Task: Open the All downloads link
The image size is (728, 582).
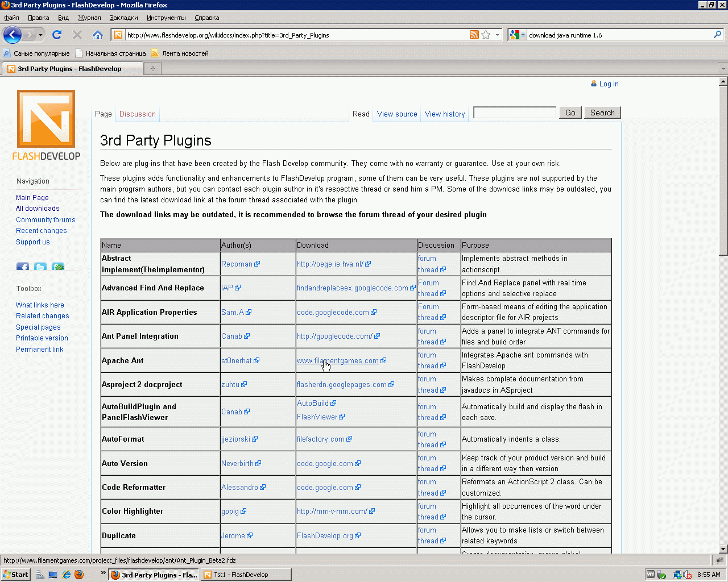Action: coord(38,209)
